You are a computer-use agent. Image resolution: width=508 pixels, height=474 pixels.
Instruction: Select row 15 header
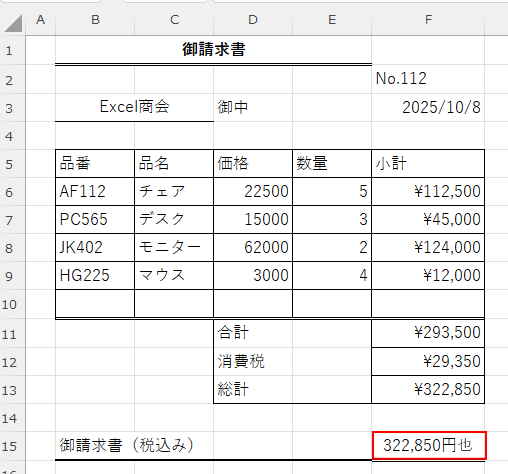coord(12,446)
